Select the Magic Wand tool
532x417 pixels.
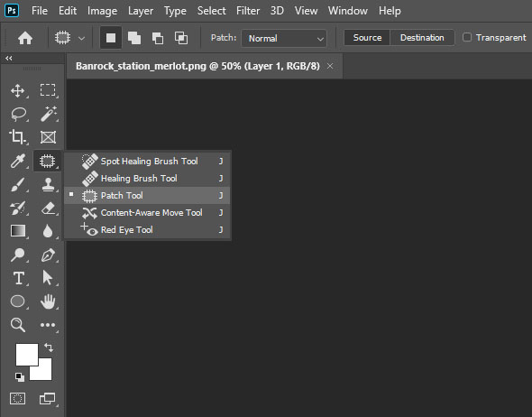point(49,114)
